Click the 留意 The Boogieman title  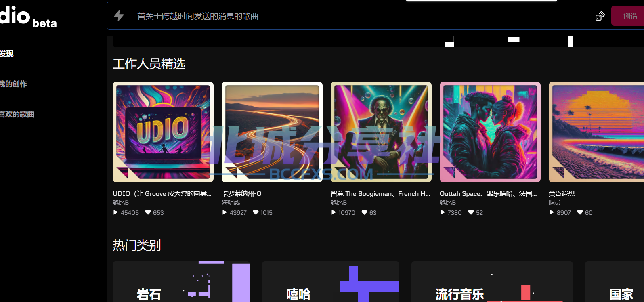[x=380, y=194]
